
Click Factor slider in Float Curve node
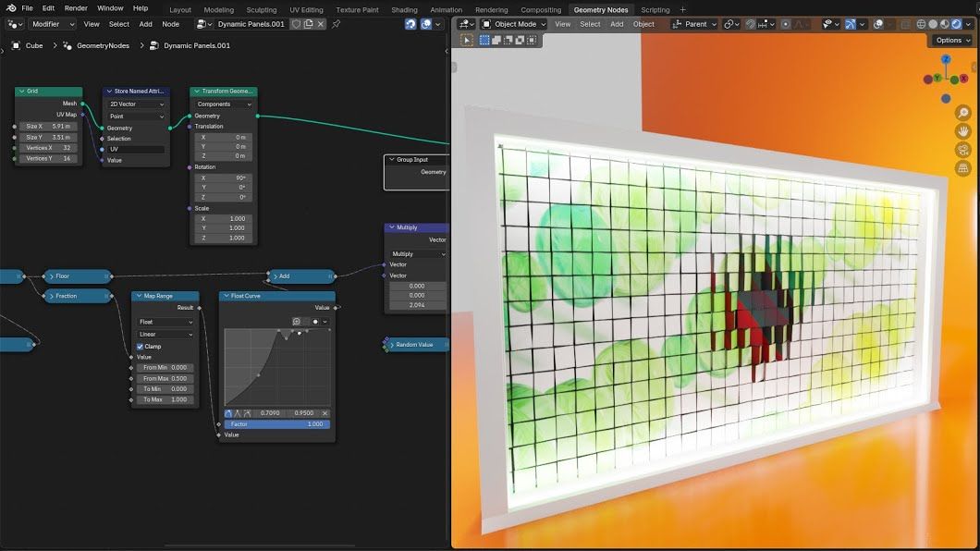(276, 424)
